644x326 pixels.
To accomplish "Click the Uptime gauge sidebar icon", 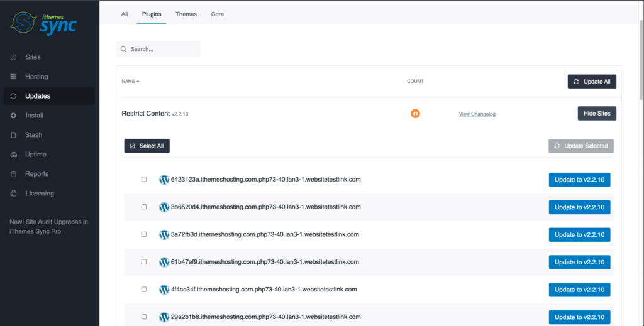I will coord(14,155).
